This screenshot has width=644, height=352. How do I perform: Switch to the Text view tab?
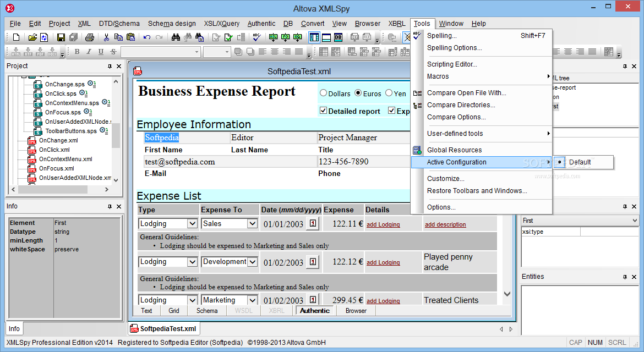pyautogui.click(x=146, y=311)
